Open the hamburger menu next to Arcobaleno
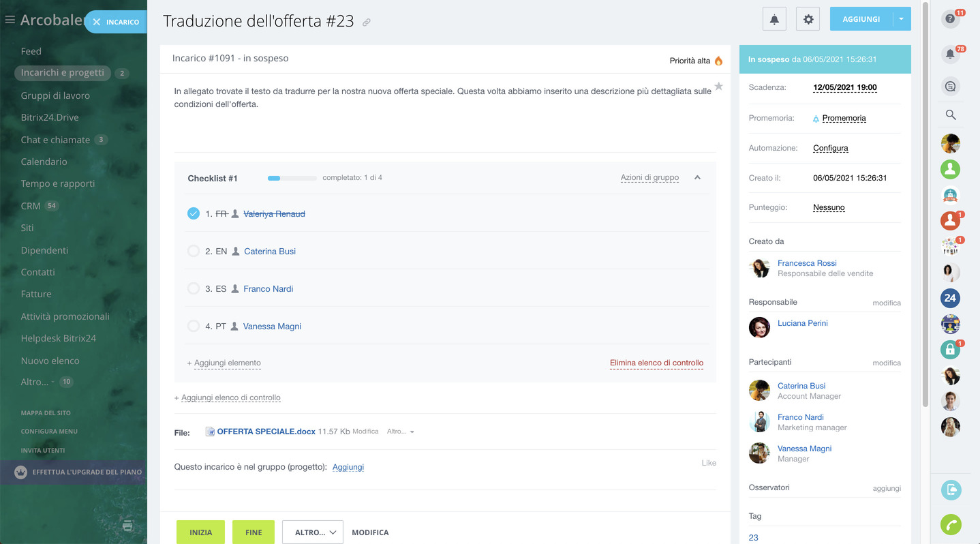 [x=10, y=20]
